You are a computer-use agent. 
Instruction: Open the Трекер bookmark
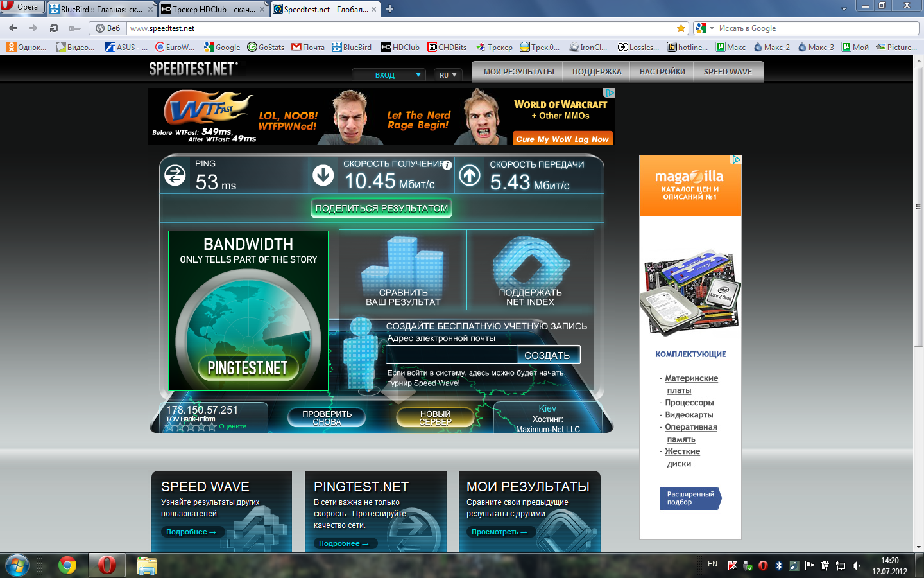(x=494, y=47)
